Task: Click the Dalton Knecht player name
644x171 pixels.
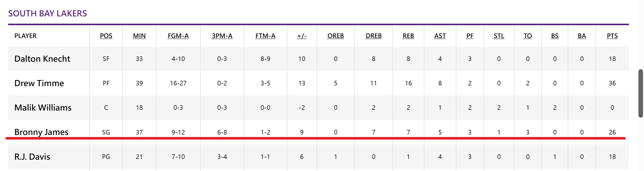Action: pyautogui.click(x=42, y=59)
